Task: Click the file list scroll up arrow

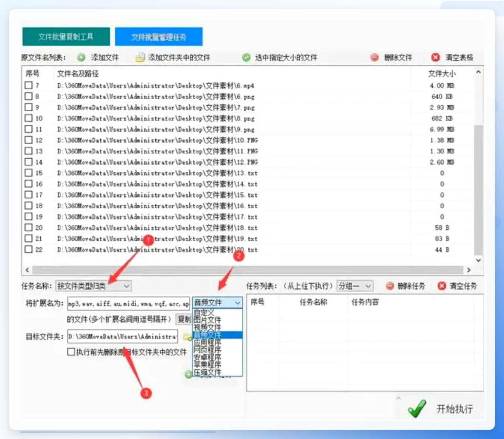Action: [x=478, y=72]
